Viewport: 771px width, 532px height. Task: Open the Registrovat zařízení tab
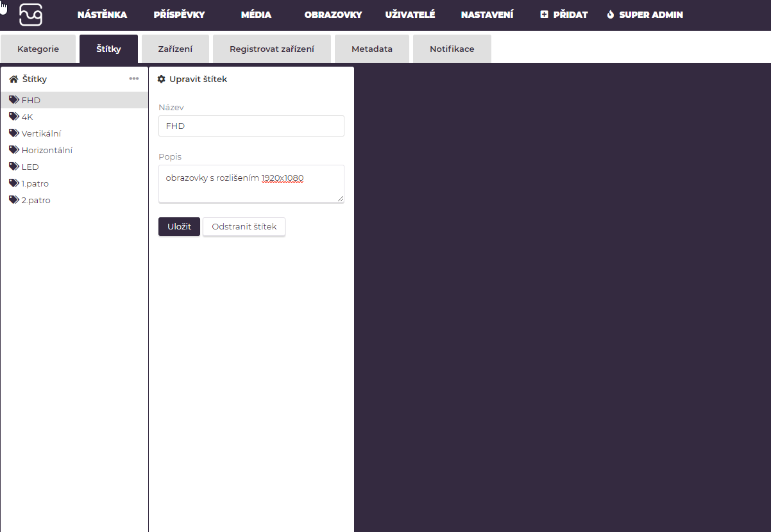[272, 49]
